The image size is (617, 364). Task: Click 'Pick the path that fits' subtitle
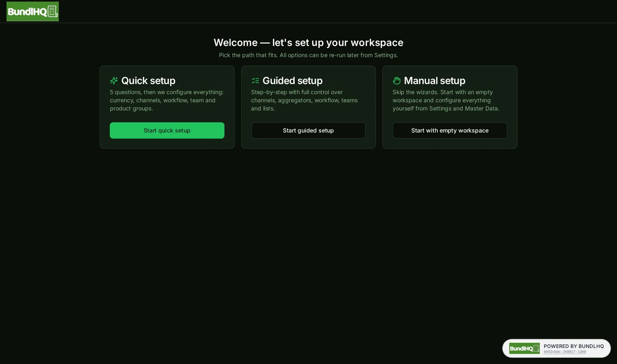[308, 55]
